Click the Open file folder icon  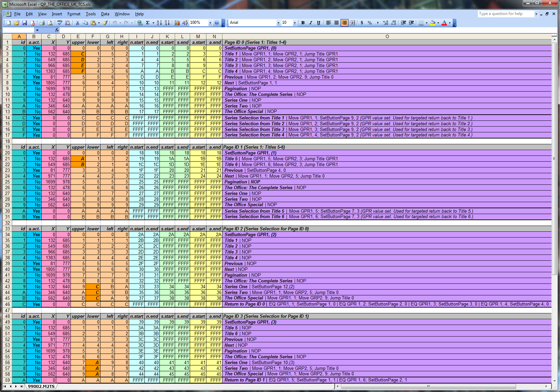(17, 23)
